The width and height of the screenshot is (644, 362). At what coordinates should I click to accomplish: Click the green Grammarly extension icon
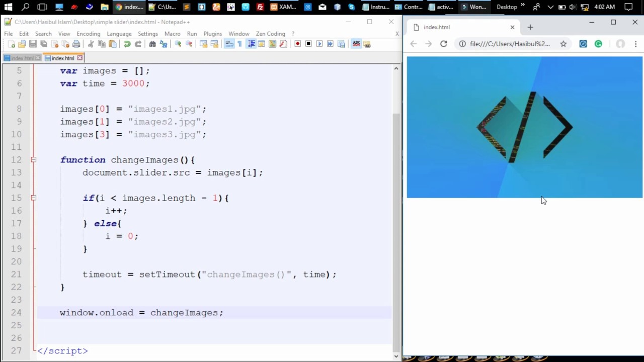click(x=598, y=44)
